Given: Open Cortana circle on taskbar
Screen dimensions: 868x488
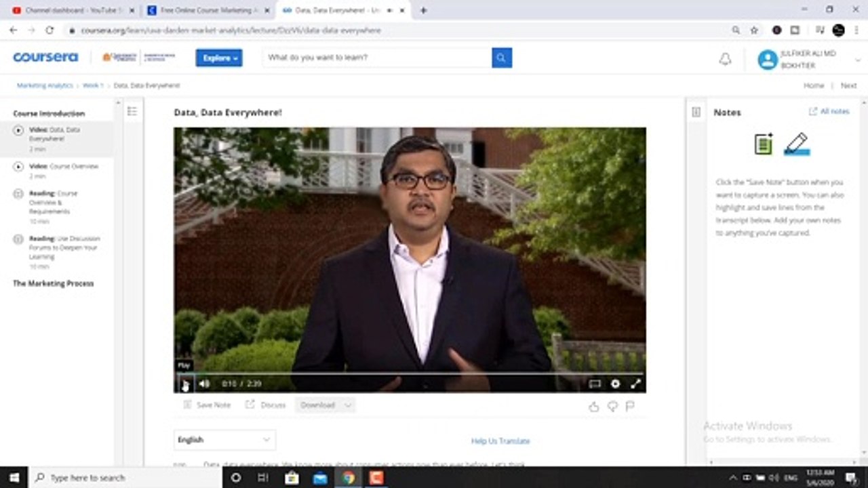Looking at the screenshot, I should coord(236,477).
